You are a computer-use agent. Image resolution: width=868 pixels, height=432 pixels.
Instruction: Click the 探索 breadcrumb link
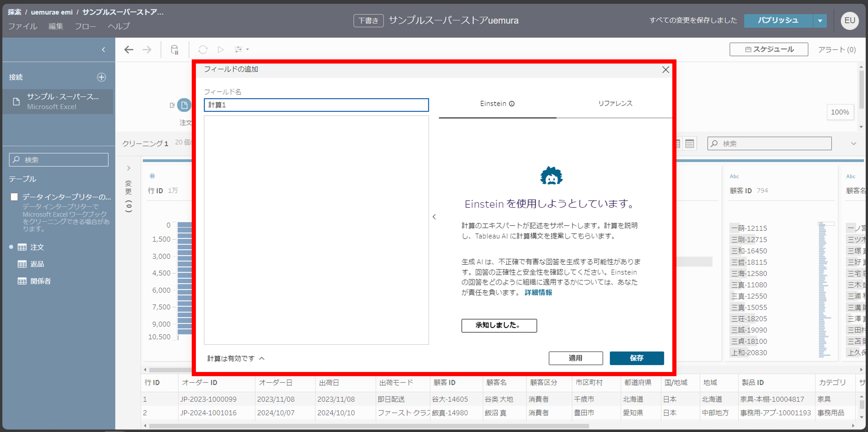click(14, 12)
